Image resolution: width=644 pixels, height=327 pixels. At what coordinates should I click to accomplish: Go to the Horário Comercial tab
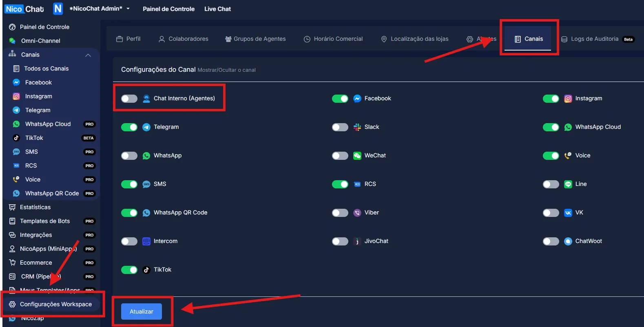tap(333, 39)
